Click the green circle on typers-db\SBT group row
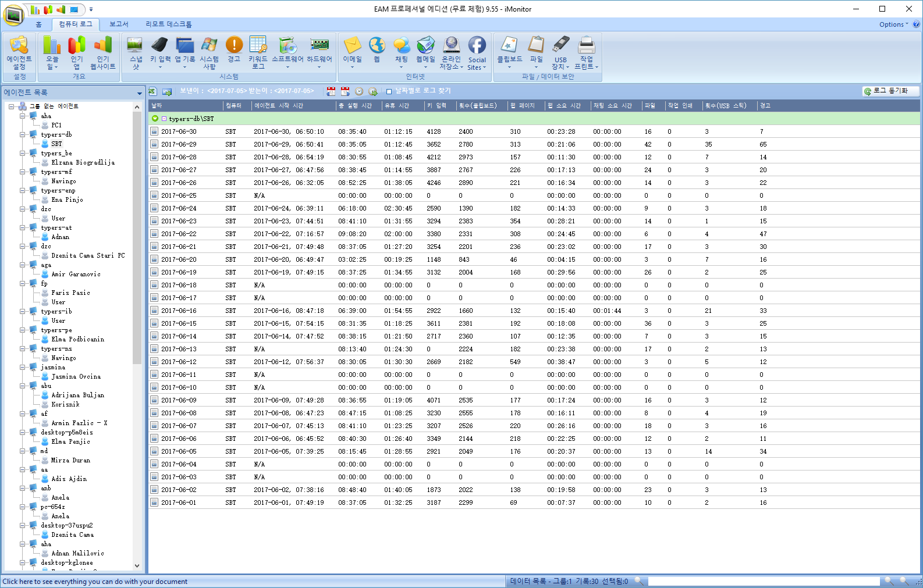Viewport: 923px width, 588px height. tap(155, 119)
